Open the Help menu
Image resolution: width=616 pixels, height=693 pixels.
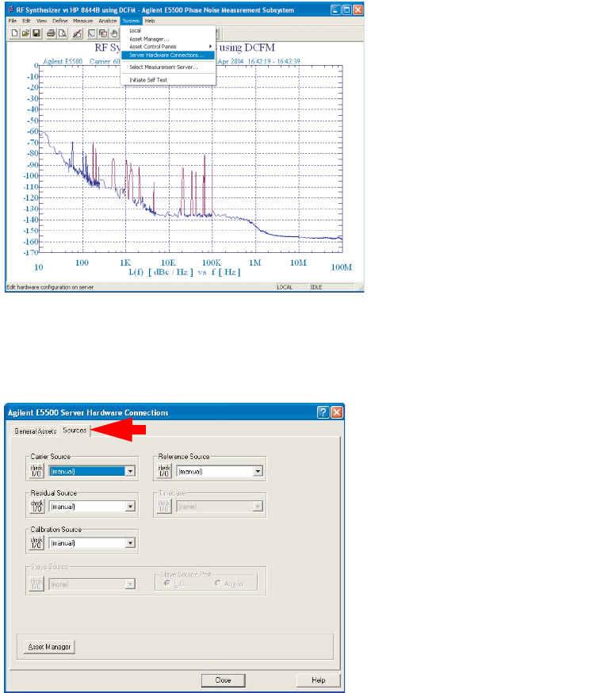click(150, 21)
